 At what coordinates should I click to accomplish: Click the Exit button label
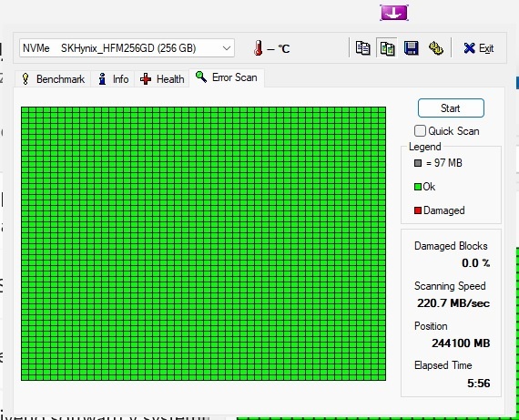pyautogui.click(x=486, y=48)
